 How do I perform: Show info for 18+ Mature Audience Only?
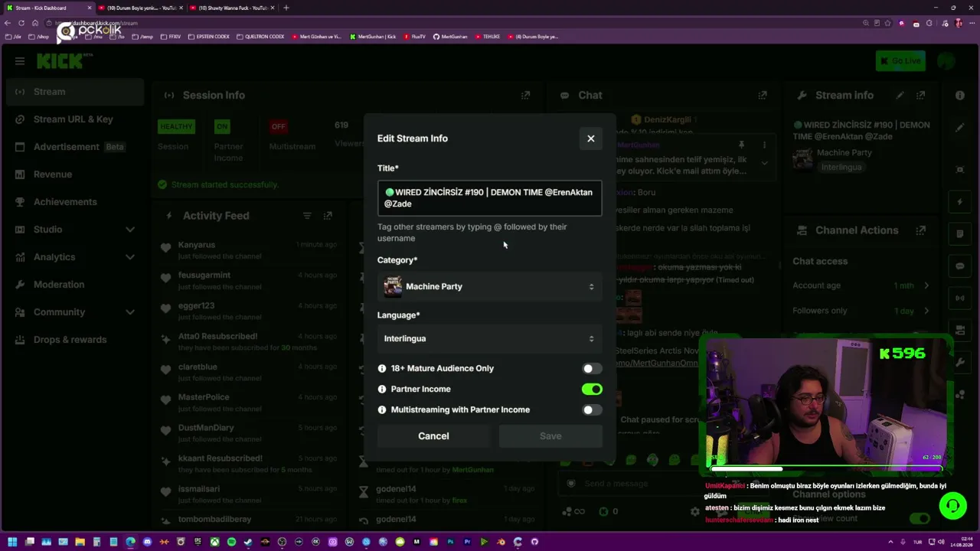pyautogui.click(x=382, y=369)
